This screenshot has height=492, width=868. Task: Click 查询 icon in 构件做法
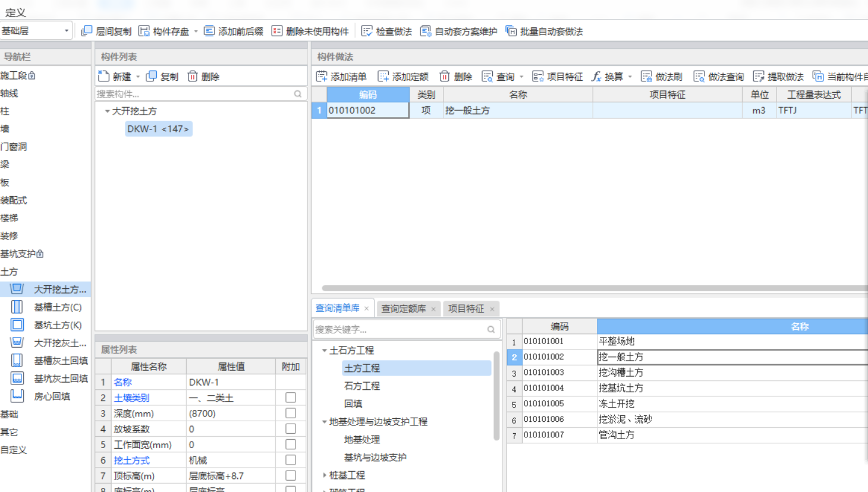[488, 76]
